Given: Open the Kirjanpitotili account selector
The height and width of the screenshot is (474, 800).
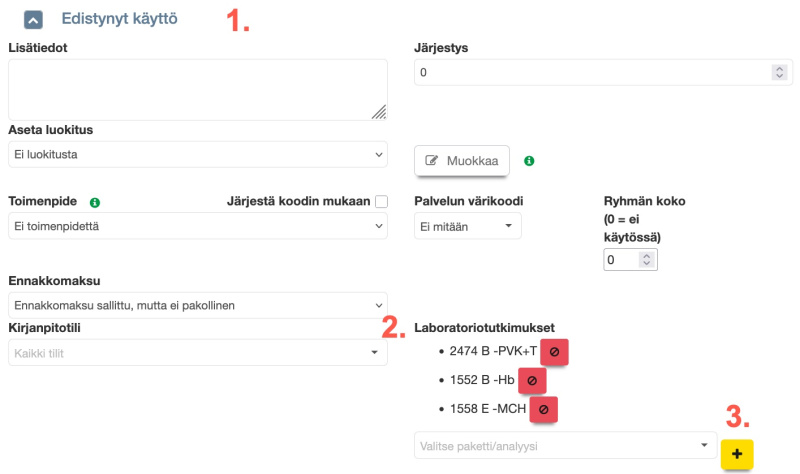Looking at the screenshot, I should point(197,353).
